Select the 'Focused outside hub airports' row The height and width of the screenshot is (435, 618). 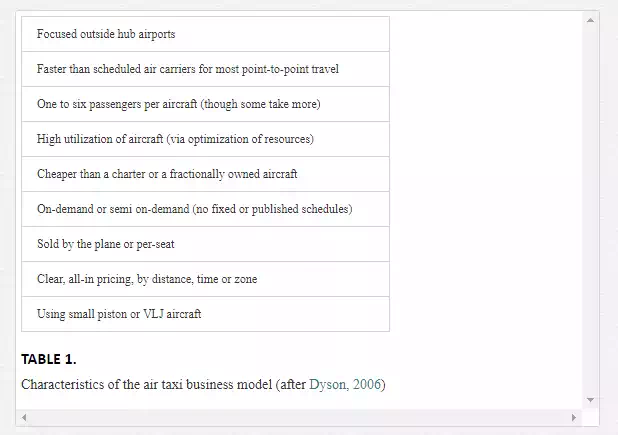click(205, 34)
